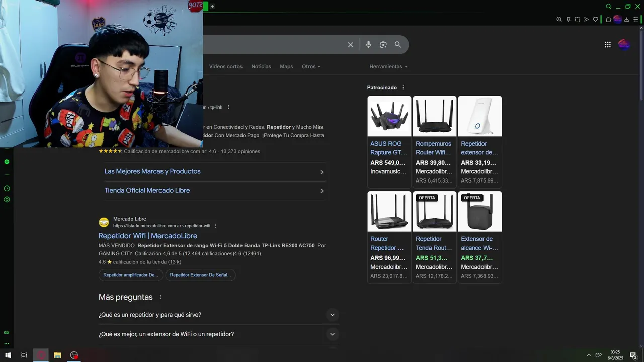
Task: Open the taskbar clock showing 03:25
Action: click(616, 355)
